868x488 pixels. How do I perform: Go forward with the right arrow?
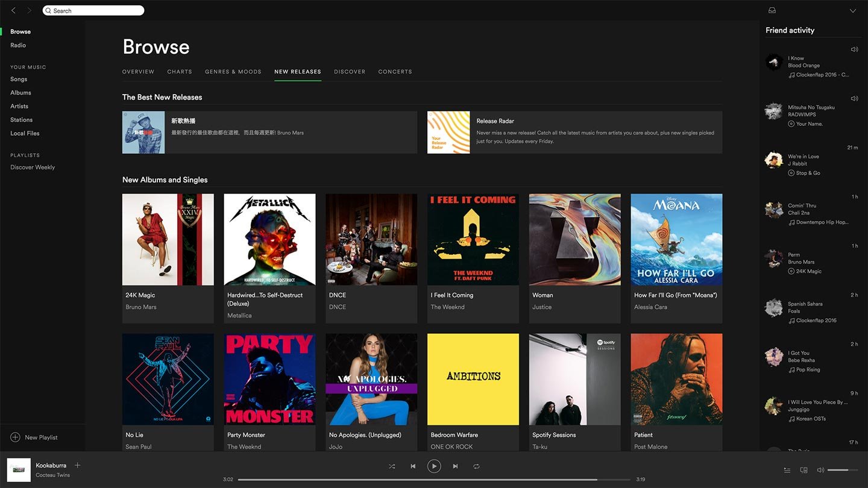pos(29,10)
